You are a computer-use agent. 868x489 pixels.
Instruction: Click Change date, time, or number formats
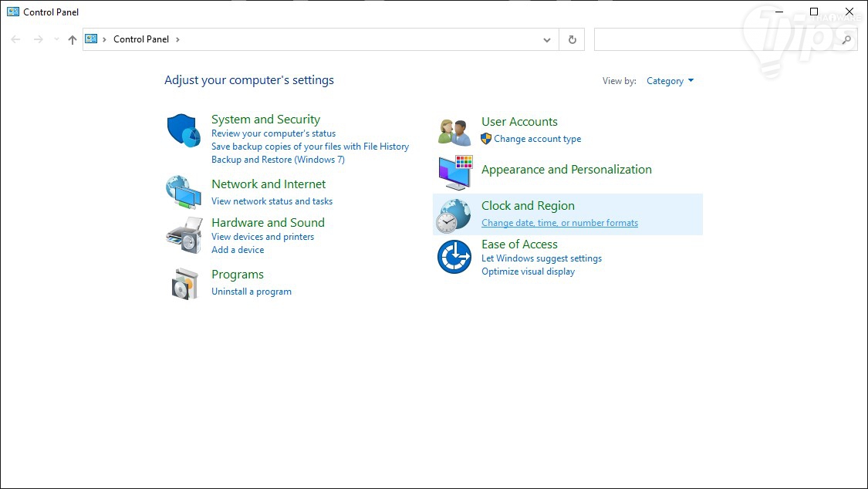tap(559, 223)
